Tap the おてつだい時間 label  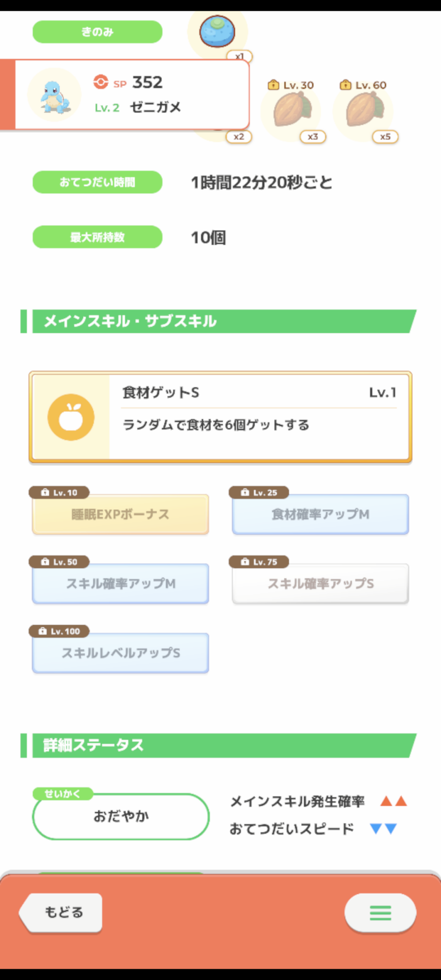click(x=98, y=182)
